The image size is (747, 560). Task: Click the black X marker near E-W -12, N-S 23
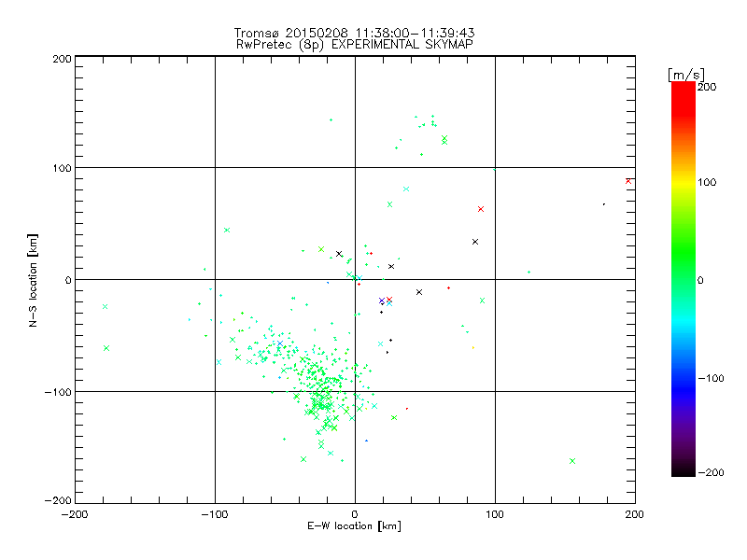(x=339, y=254)
